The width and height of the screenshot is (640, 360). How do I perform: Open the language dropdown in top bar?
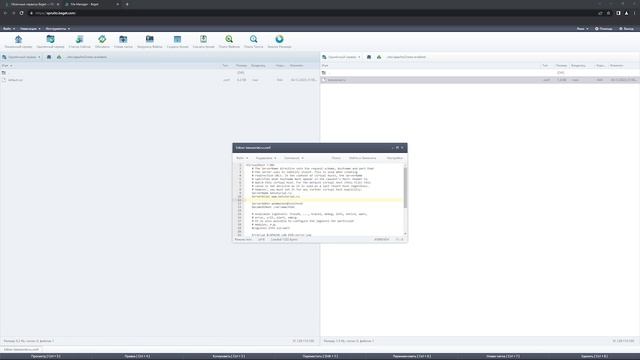coord(582,29)
